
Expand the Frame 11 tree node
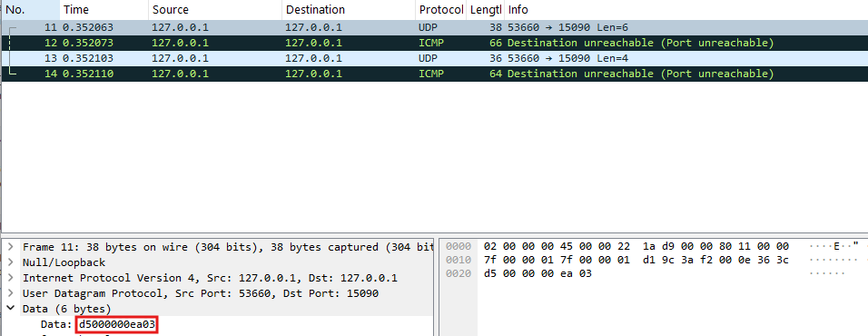11,247
